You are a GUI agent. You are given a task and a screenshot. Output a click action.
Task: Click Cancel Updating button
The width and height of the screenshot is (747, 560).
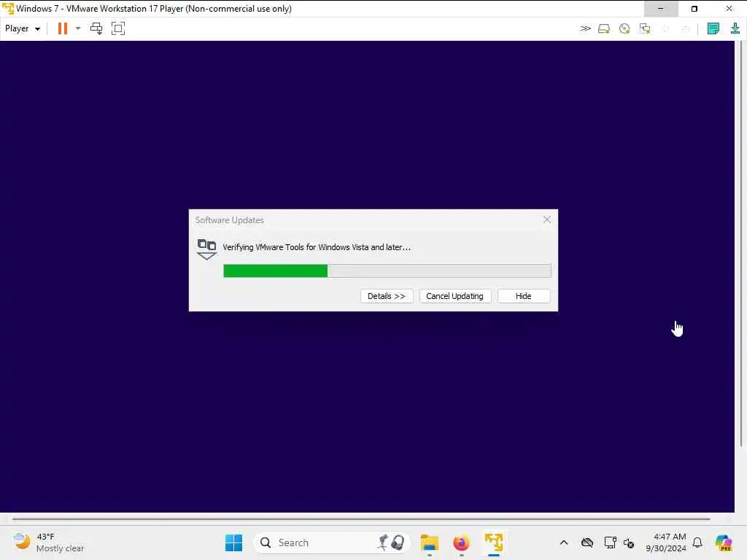(x=455, y=296)
